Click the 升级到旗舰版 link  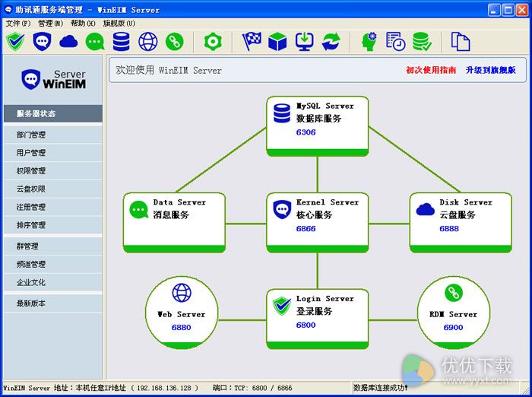point(491,70)
